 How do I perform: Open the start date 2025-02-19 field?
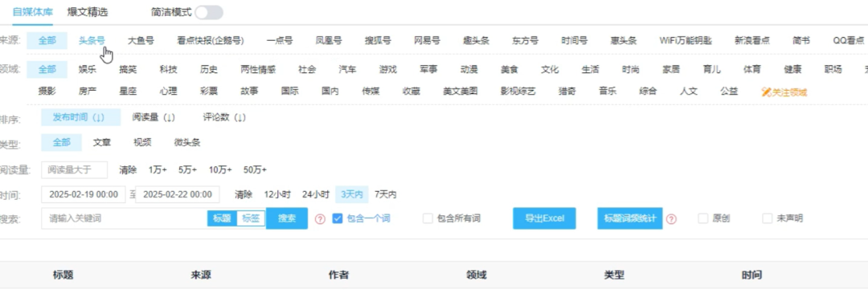point(84,195)
